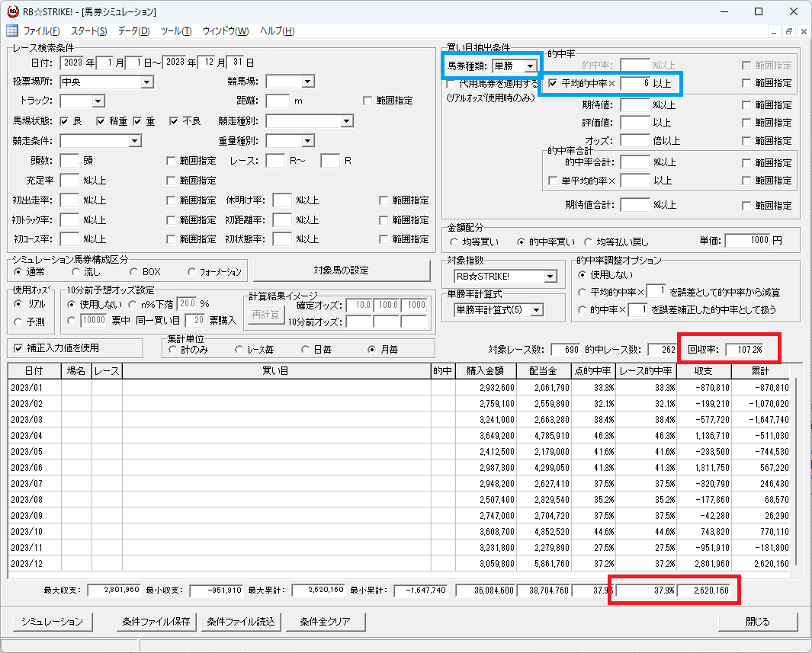Select the BOX ticket composition radio
812x653 pixels.
[x=134, y=272]
